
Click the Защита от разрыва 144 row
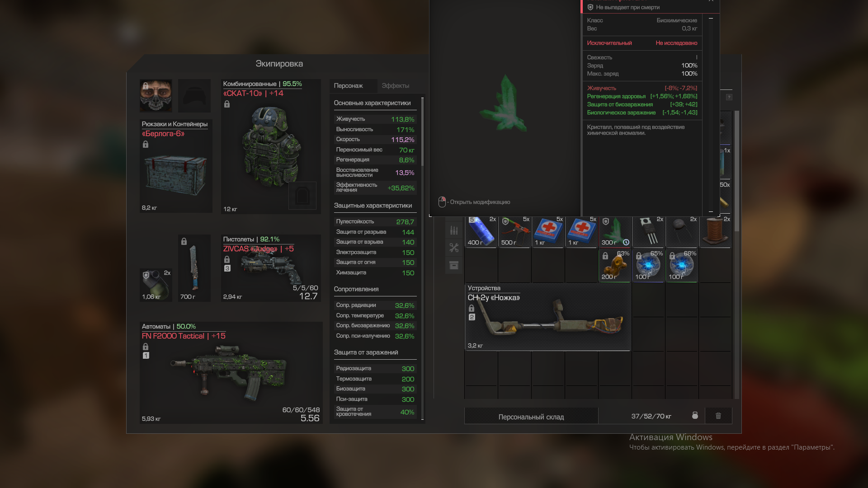click(x=375, y=232)
